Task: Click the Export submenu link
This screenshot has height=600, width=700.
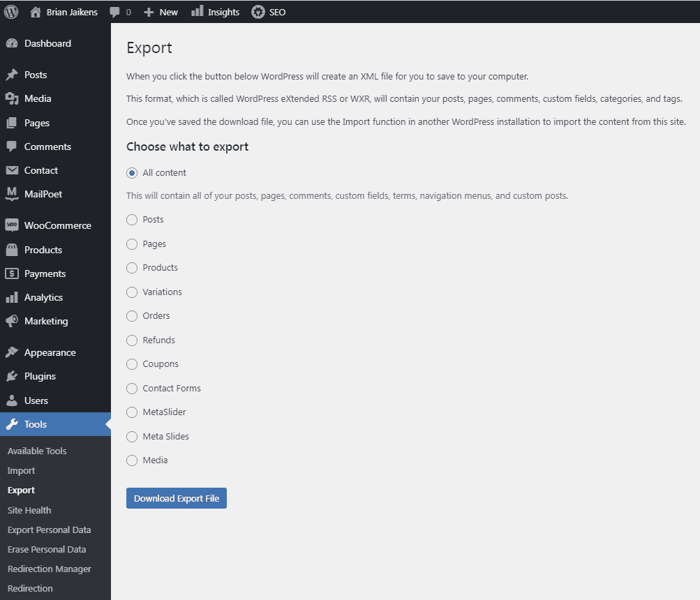Action: point(21,490)
